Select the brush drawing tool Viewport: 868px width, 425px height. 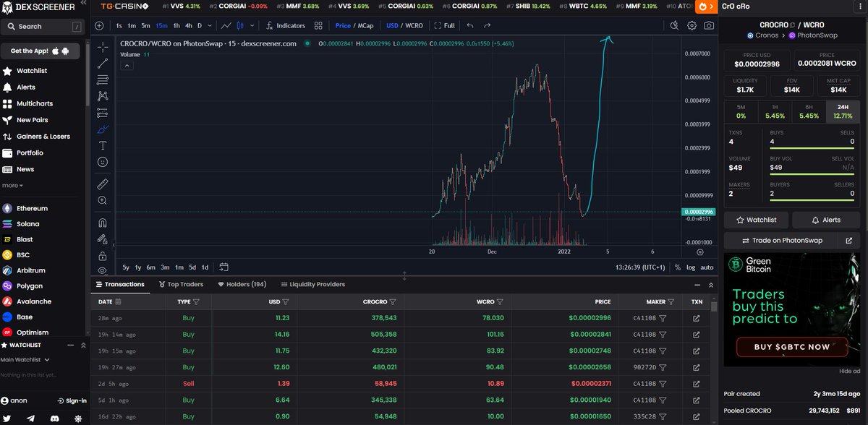coord(103,129)
